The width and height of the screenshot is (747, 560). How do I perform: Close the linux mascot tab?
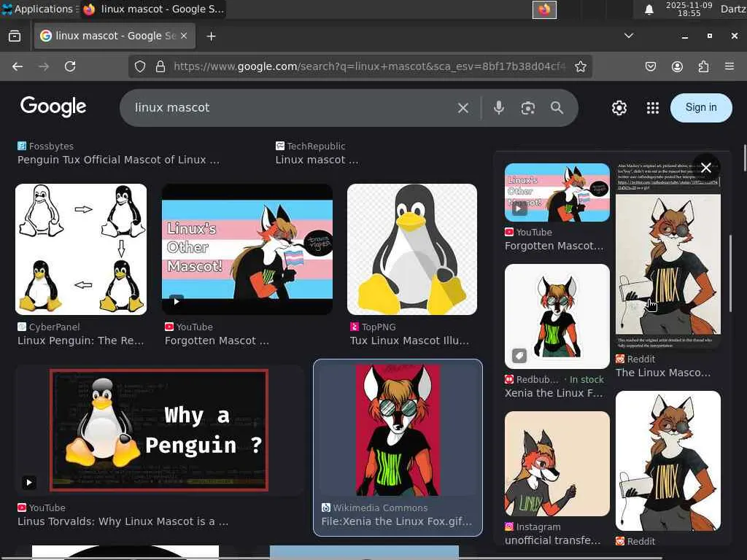click(184, 36)
